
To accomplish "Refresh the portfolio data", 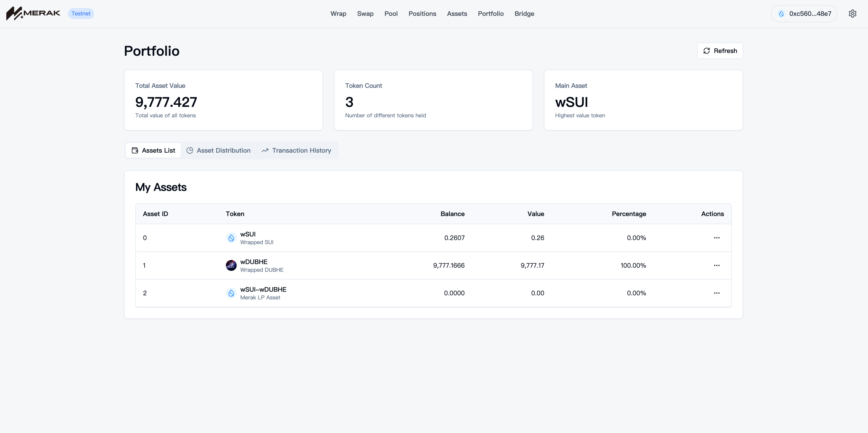I will coord(720,51).
